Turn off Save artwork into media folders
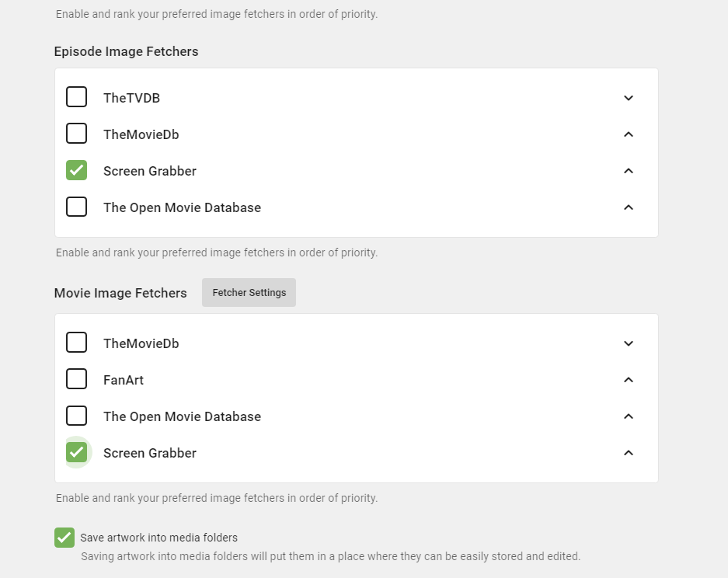This screenshot has height=578, width=728. coord(64,538)
